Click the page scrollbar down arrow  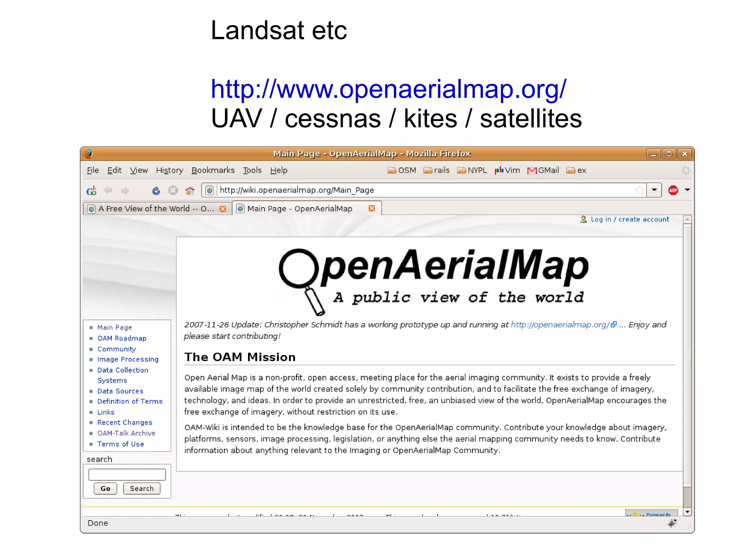pos(687,512)
